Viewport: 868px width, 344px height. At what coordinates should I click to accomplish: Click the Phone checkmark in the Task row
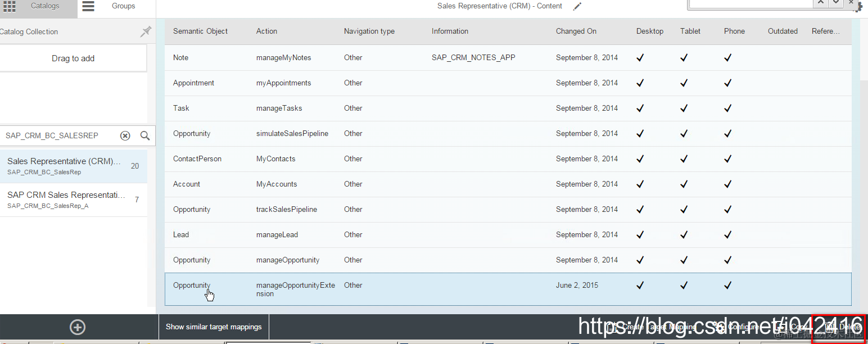[x=727, y=108]
